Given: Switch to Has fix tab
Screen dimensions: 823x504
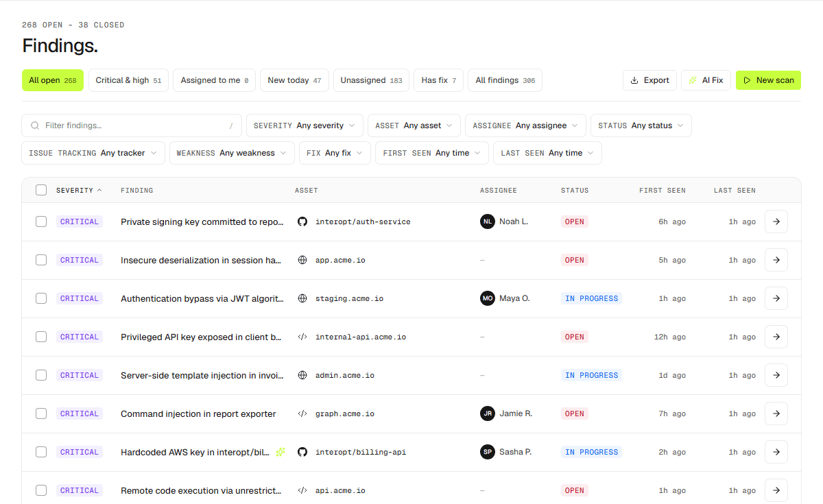Looking at the screenshot, I should coord(439,80).
